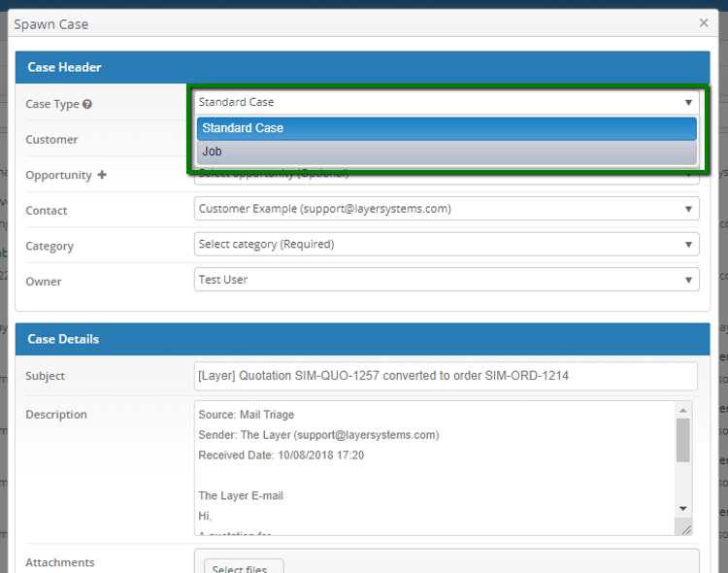Click the Description resize handle

point(686,529)
